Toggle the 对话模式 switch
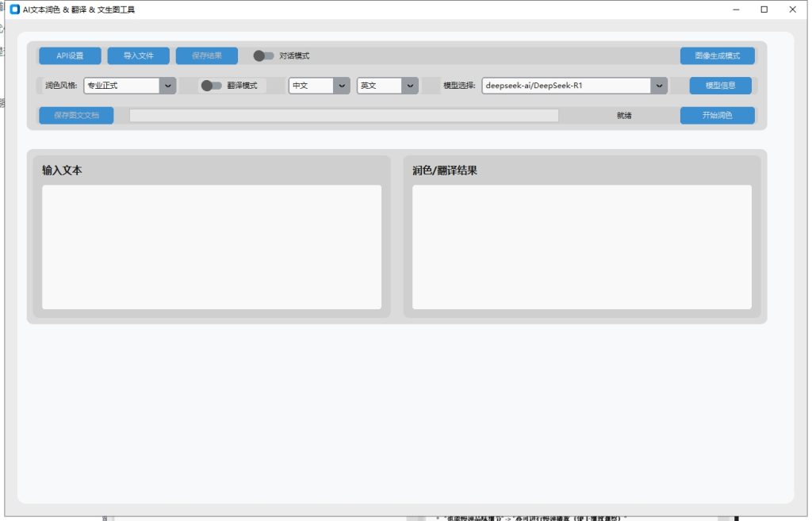 pos(263,56)
